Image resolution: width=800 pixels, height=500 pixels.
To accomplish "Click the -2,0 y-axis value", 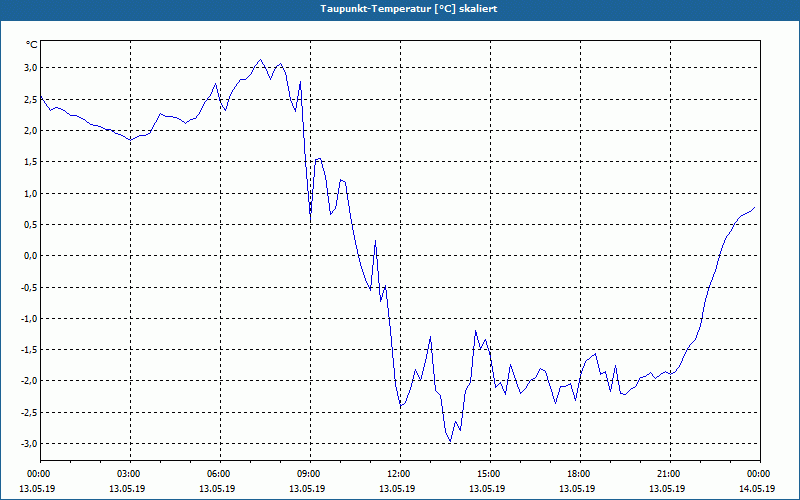I will click(x=29, y=381).
